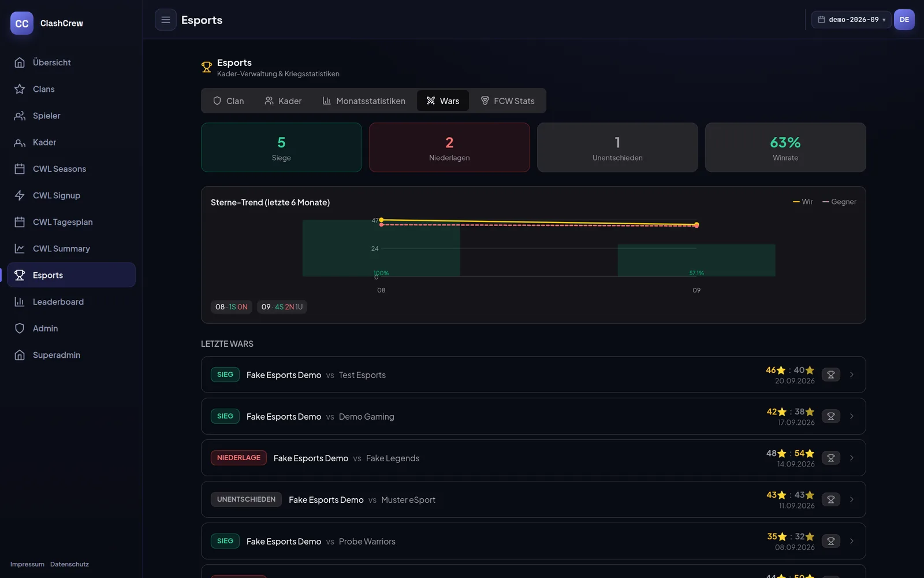Screen dimensions: 924x578
Task: Click the 5 Siege stat card
Action: (281, 147)
